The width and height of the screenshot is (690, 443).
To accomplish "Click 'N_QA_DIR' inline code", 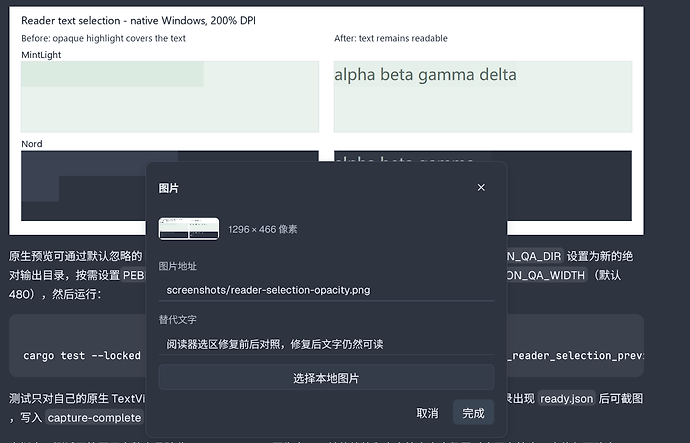I will click(535, 256).
